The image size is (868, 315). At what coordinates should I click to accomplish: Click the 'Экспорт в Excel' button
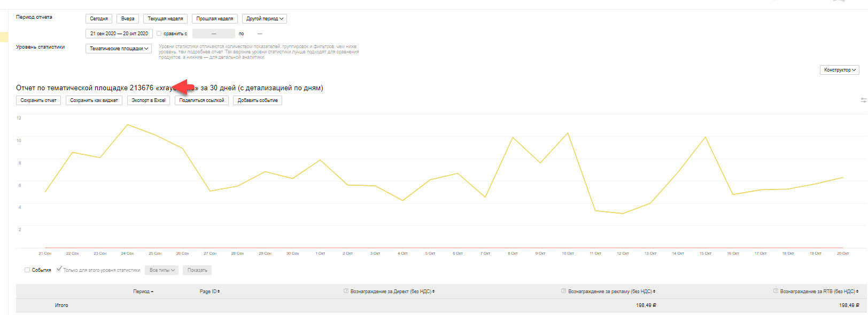tap(149, 100)
